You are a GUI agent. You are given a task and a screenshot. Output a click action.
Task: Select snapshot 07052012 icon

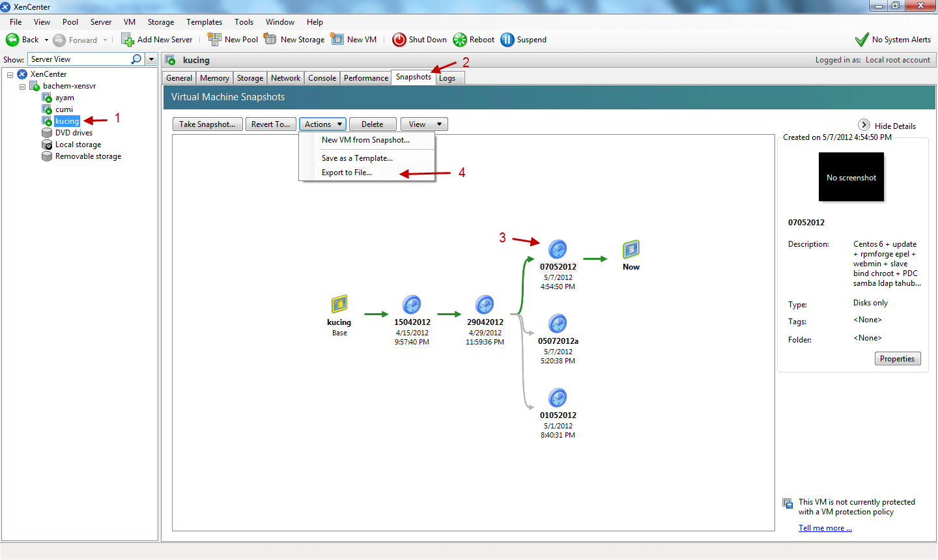pos(558,249)
